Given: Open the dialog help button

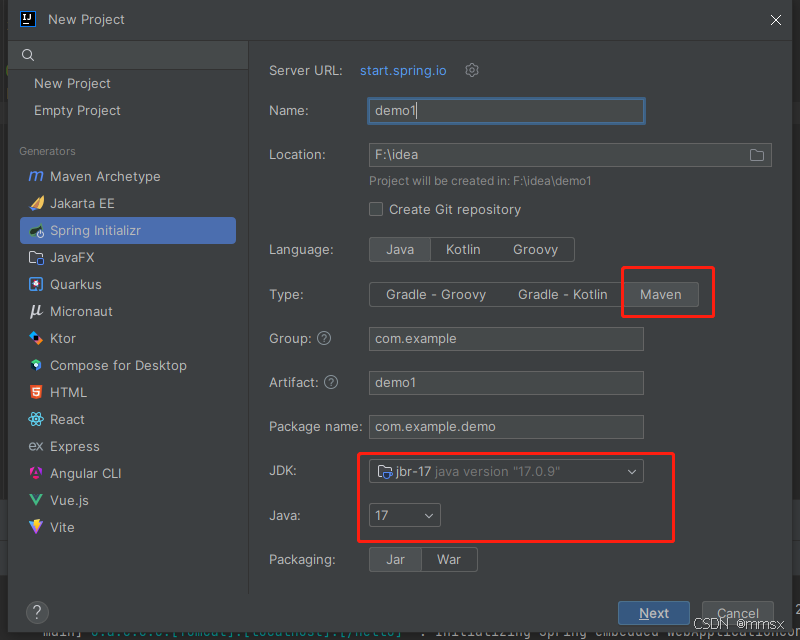Looking at the screenshot, I should pos(37,612).
